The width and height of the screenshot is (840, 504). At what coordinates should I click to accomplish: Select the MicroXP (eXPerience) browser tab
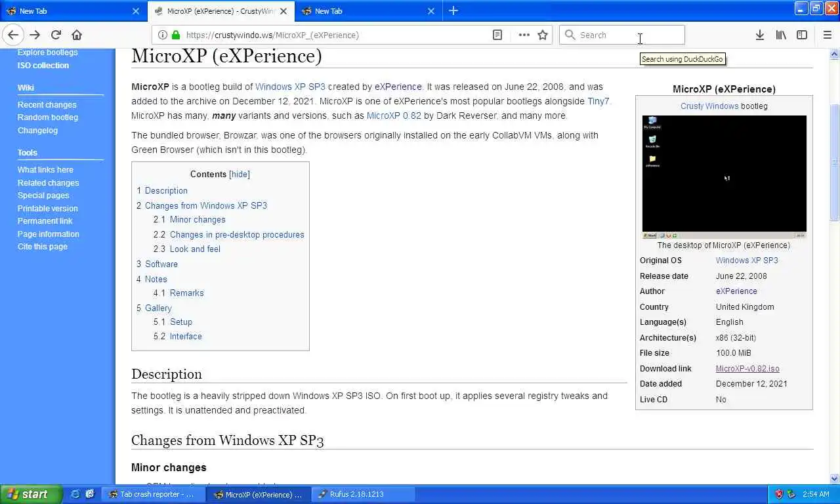tap(221, 11)
